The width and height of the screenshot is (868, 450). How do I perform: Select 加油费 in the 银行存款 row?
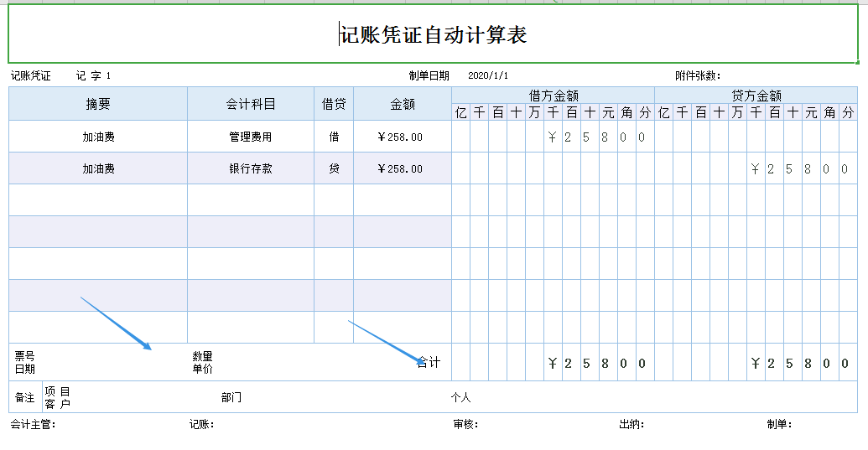pos(98,168)
